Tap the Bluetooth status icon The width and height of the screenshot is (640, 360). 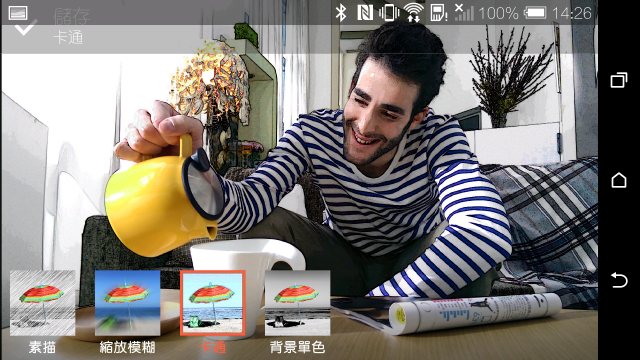tap(341, 13)
